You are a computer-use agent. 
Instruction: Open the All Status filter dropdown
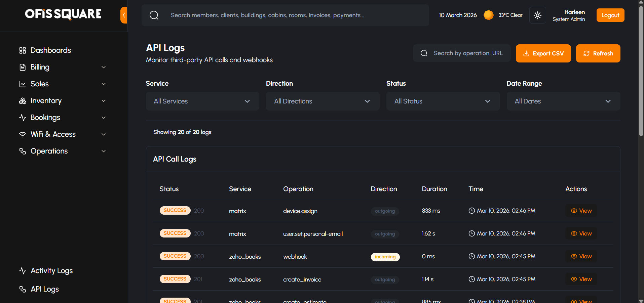pos(443,101)
